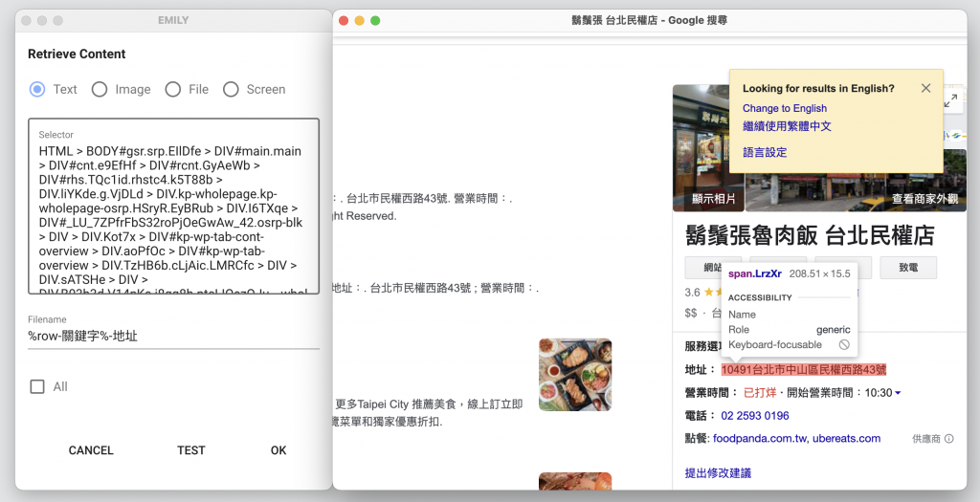Select the Image radio option
Image resolution: width=980 pixels, height=502 pixels.
point(100,89)
